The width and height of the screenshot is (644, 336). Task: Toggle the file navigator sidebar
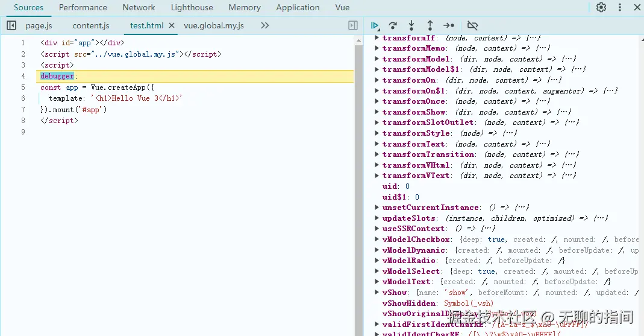point(11,25)
